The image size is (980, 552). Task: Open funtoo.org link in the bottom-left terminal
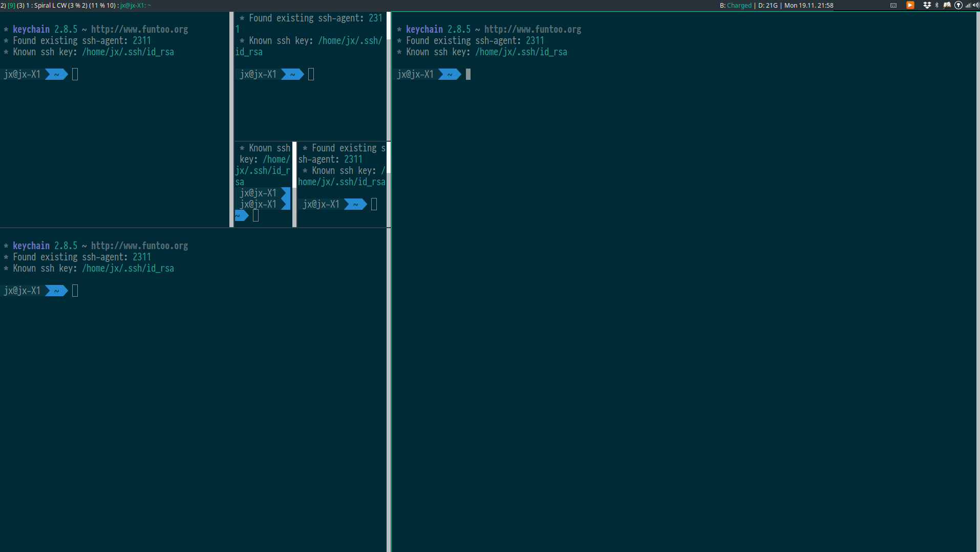tap(139, 245)
